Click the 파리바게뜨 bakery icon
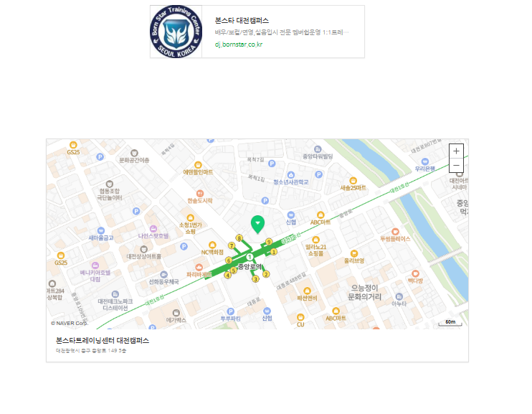 pos(199,268)
